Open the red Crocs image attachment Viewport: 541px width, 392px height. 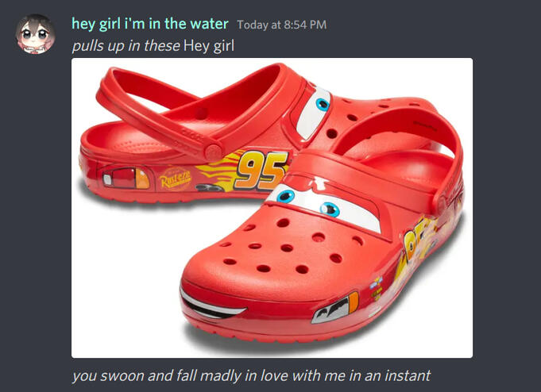click(272, 208)
